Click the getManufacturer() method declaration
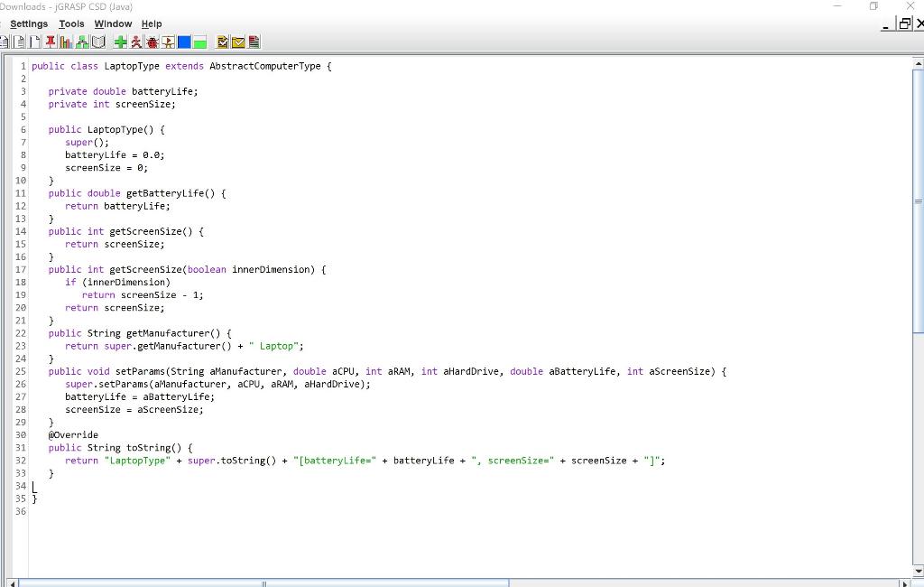 click(140, 333)
